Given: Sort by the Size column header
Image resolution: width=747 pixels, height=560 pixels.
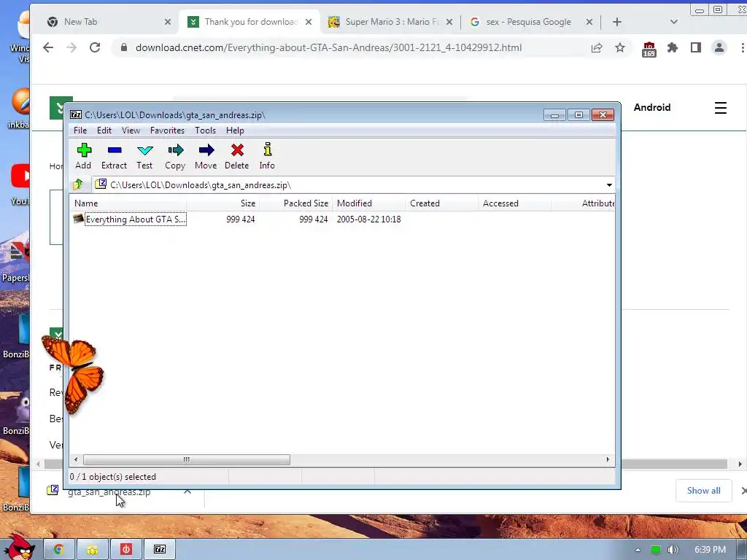Looking at the screenshot, I should [222, 203].
